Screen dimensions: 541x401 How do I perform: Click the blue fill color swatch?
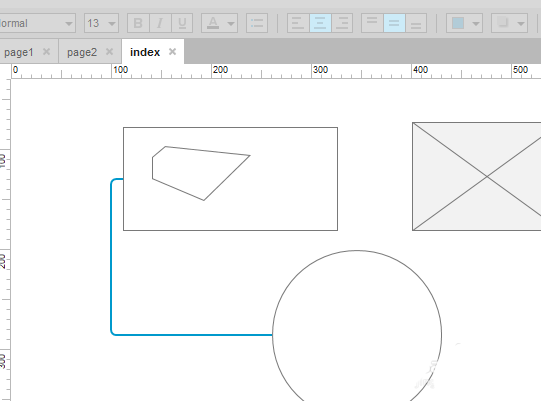458,23
